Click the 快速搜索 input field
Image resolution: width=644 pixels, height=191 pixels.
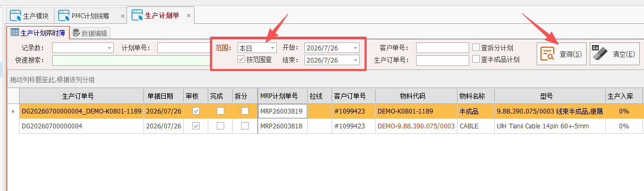(131, 60)
